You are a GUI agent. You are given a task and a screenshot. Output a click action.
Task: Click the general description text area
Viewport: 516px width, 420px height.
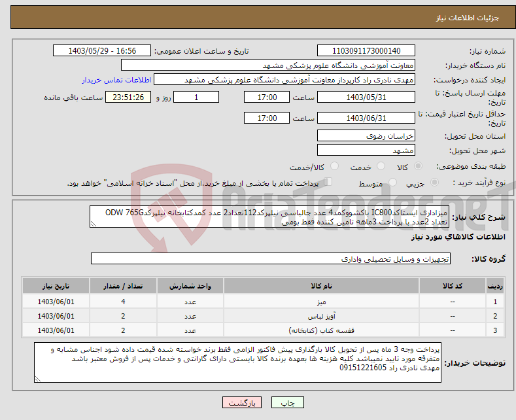coord(269,217)
